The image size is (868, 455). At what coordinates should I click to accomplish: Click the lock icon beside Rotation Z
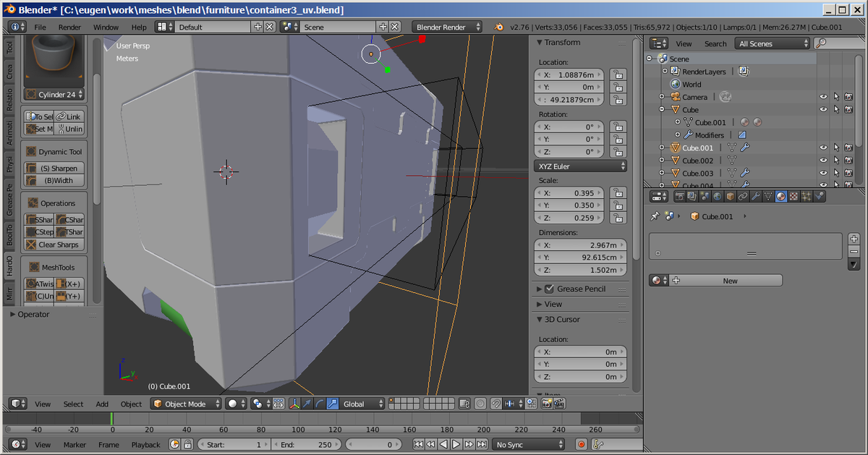617,152
